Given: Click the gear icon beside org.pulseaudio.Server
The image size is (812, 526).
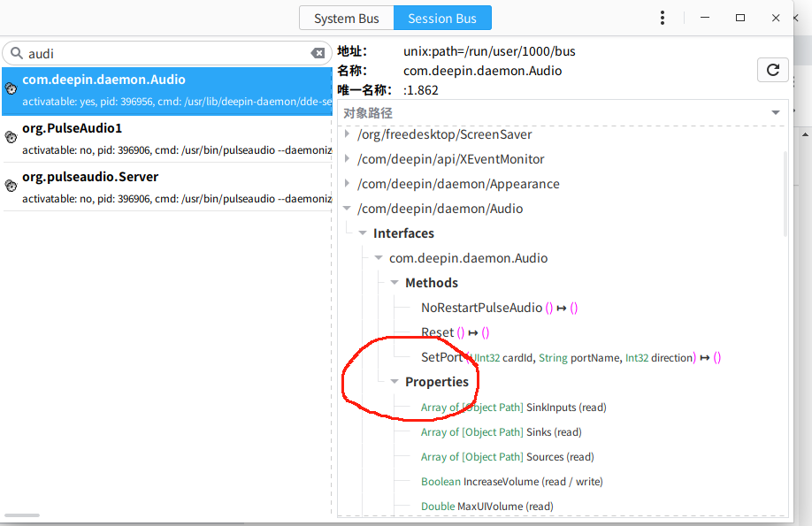Looking at the screenshot, I should click(11, 186).
